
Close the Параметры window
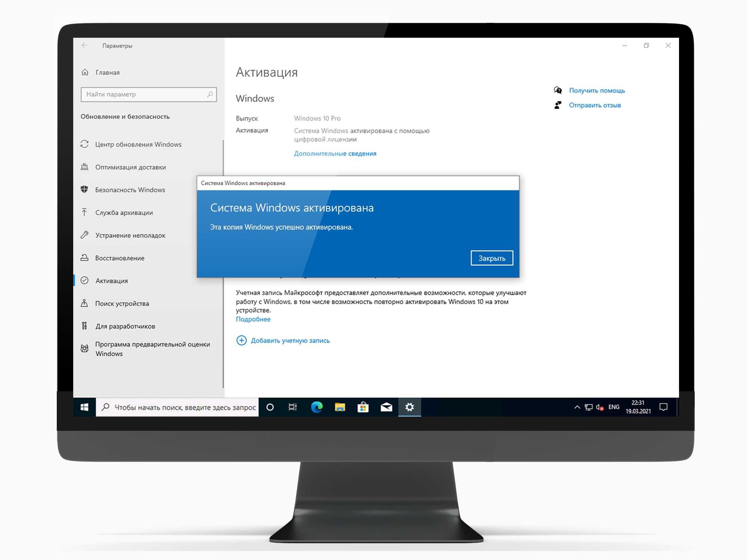(x=668, y=46)
